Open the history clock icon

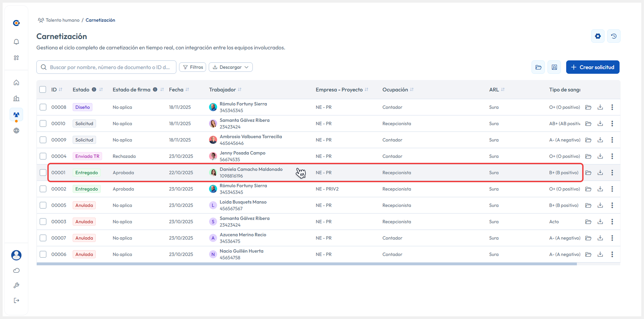pyautogui.click(x=614, y=36)
